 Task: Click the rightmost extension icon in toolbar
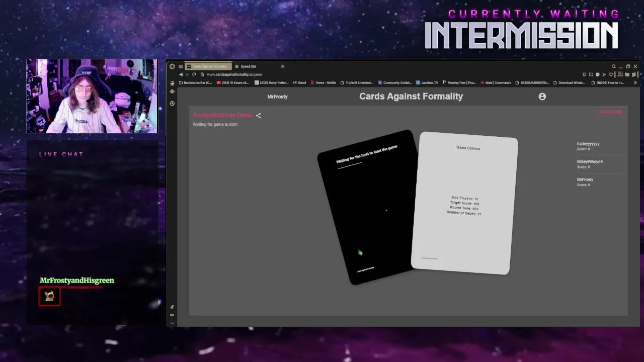pos(634,74)
